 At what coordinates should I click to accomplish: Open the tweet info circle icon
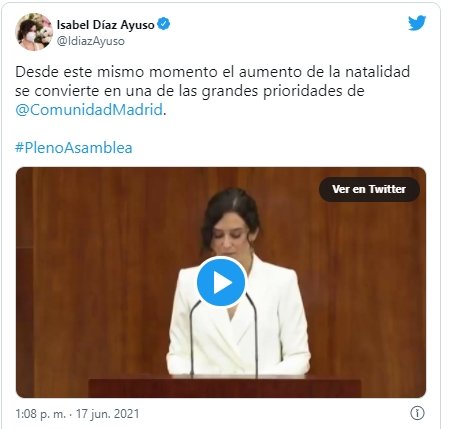pos(417,413)
